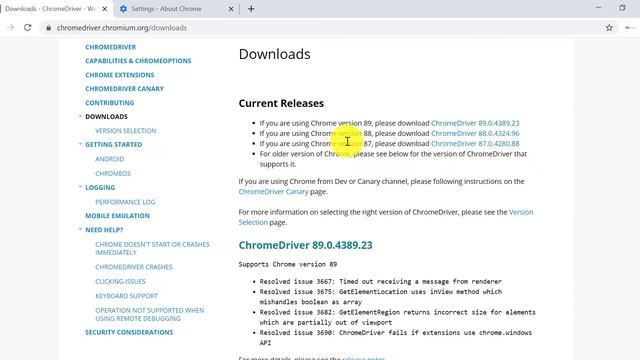640x360 pixels.
Task: Open Capabilities & ChromeOptions sidebar link
Action: point(138,61)
